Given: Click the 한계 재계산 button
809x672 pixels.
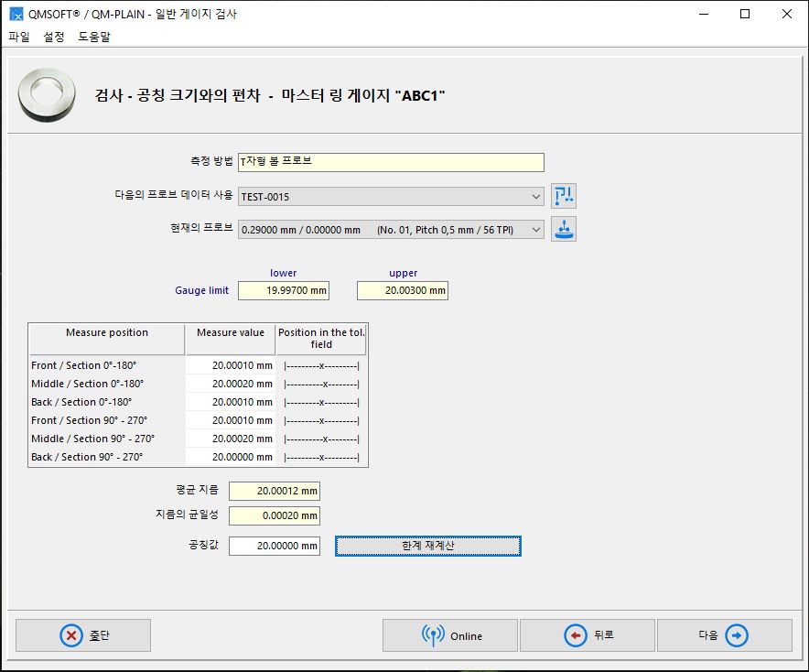Looking at the screenshot, I should (428, 546).
